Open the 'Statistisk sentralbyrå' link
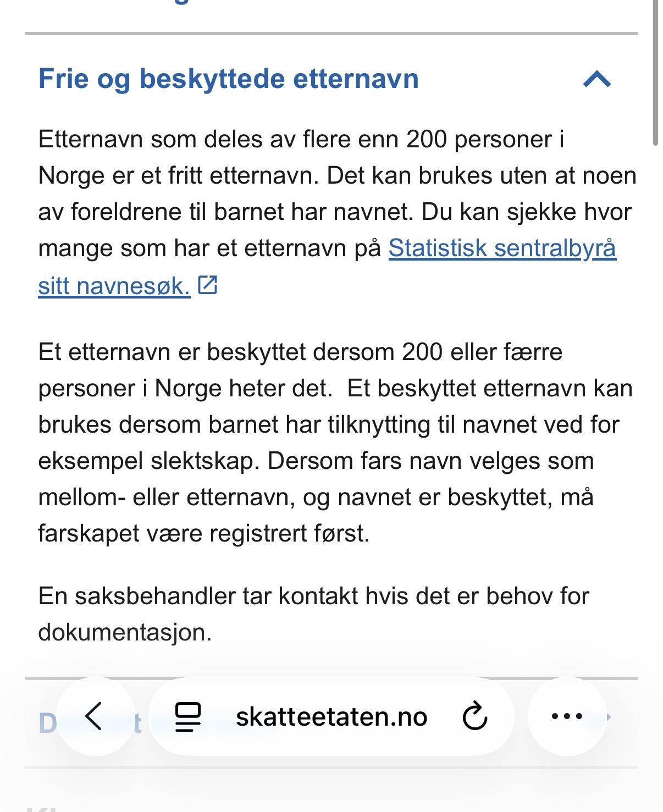 (502, 248)
